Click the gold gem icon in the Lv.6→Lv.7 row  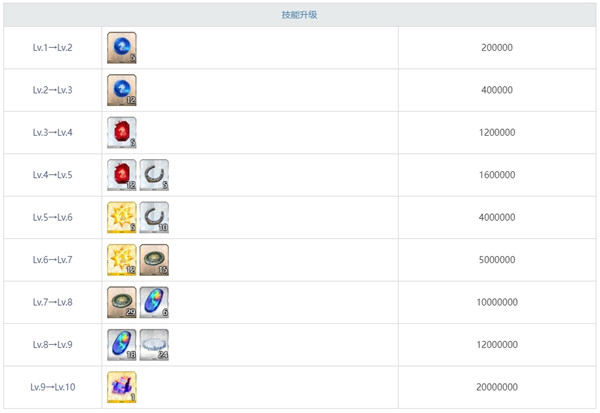coord(122,260)
